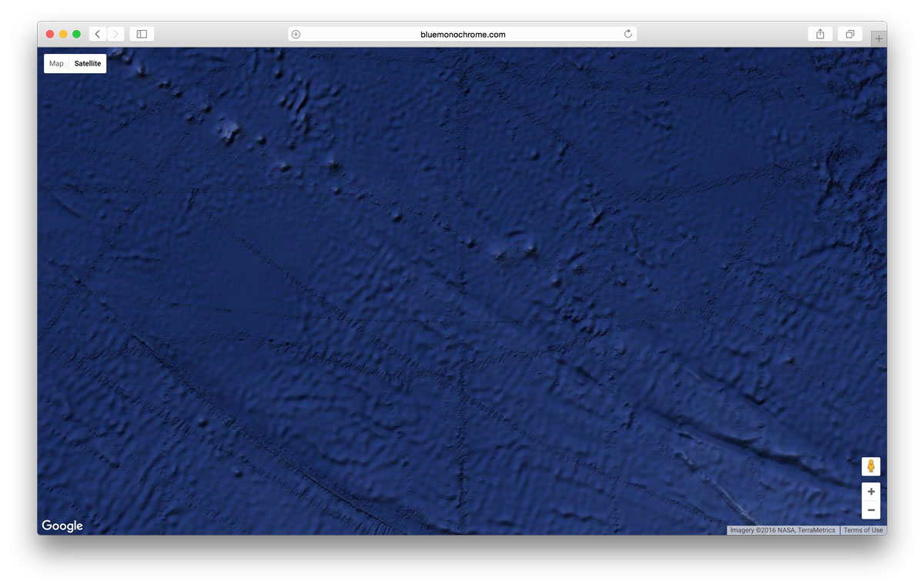924x588 pixels.
Task: Focus the bluemonochrome.com address field
Action: click(x=463, y=34)
